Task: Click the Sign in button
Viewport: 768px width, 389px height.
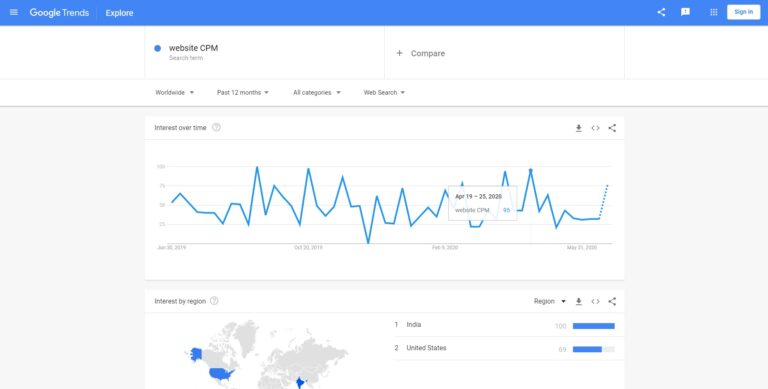Action: [x=744, y=12]
